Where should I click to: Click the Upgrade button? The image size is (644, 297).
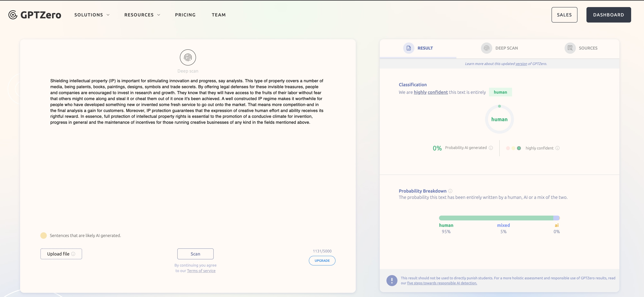pyautogui.click(x=322, y=261)
